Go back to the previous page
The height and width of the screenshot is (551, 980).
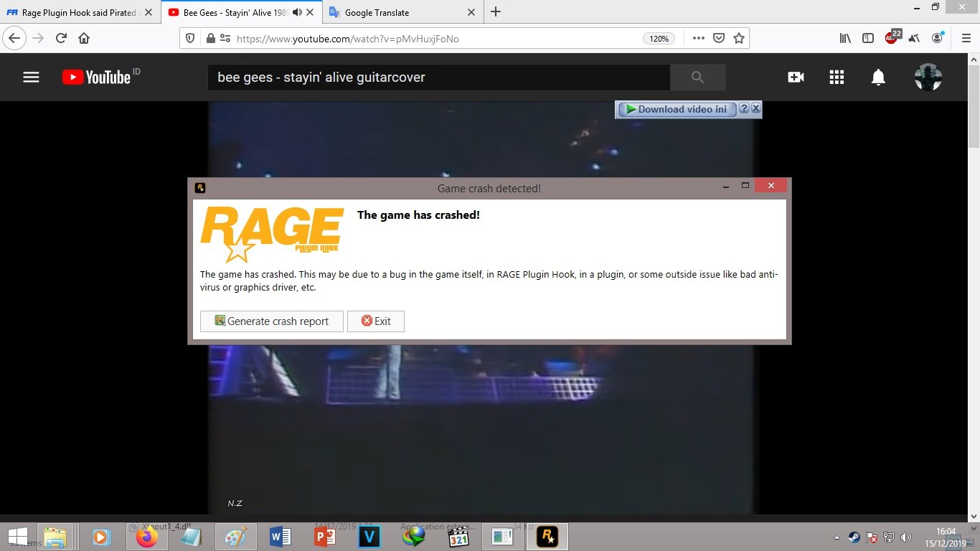click(15, 39)
